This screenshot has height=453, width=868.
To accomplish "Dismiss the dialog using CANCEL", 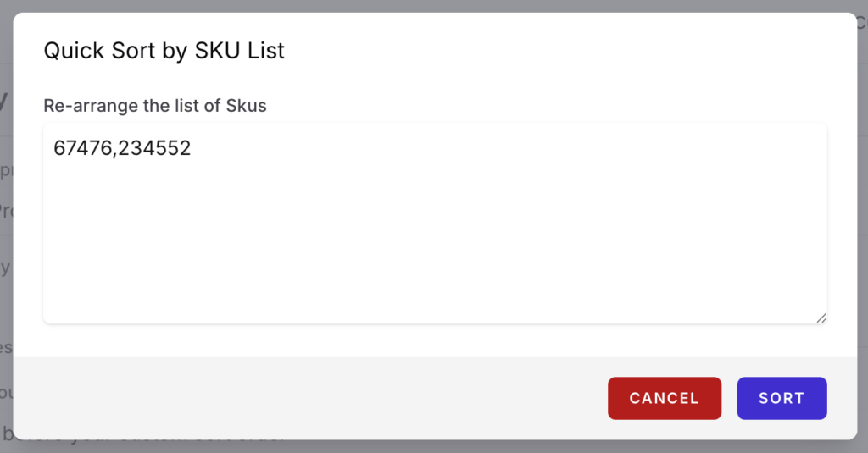I will pos(664,398).
